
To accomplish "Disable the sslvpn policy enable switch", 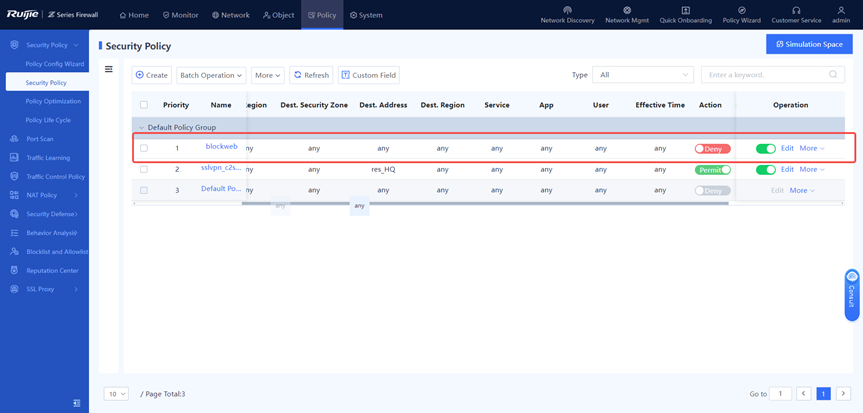I will 765,170.
